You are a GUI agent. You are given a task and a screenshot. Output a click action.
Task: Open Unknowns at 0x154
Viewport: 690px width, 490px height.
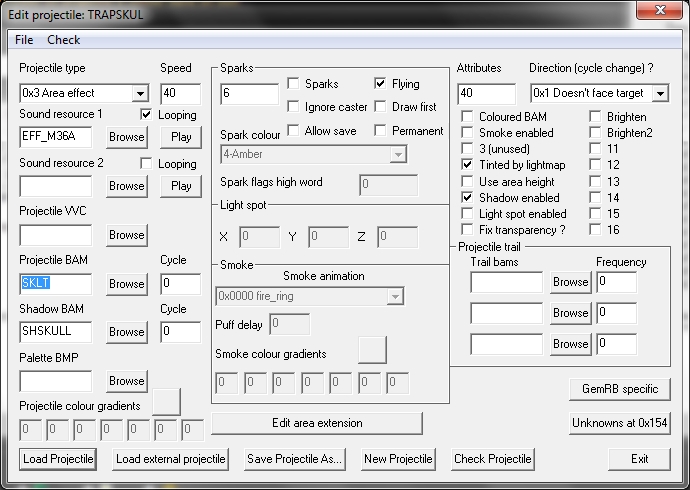[x=620, y=423]
